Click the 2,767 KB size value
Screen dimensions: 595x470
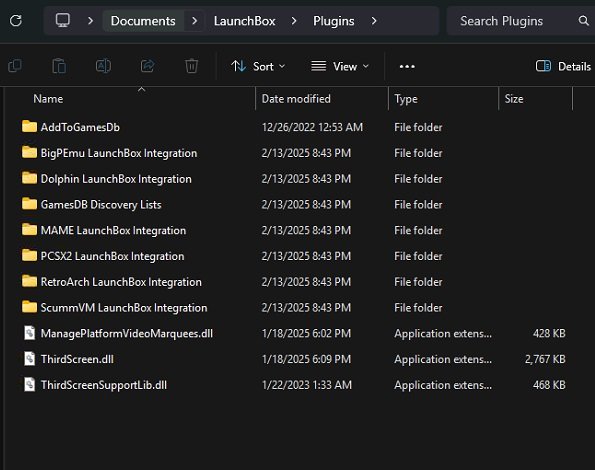pos(545,359)
